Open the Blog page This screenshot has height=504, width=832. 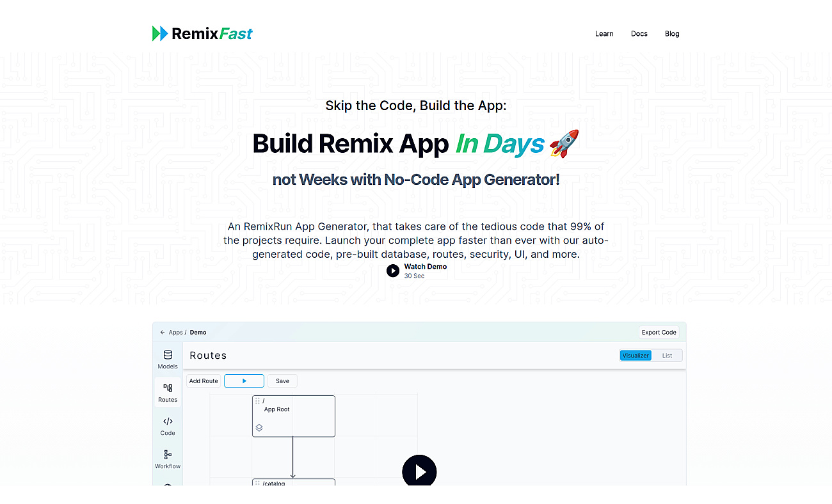[x=672, y=34]
